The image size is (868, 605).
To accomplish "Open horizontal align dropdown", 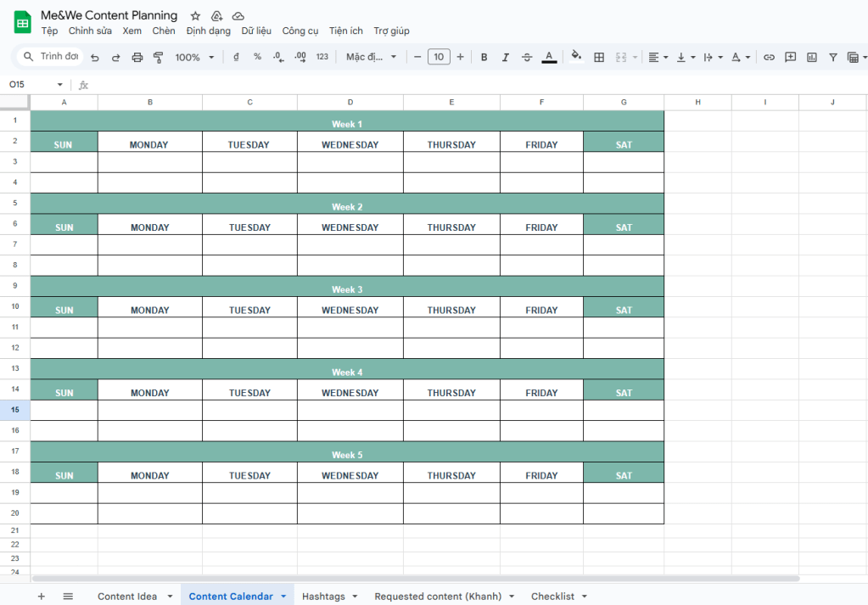I will pos(658,57).
